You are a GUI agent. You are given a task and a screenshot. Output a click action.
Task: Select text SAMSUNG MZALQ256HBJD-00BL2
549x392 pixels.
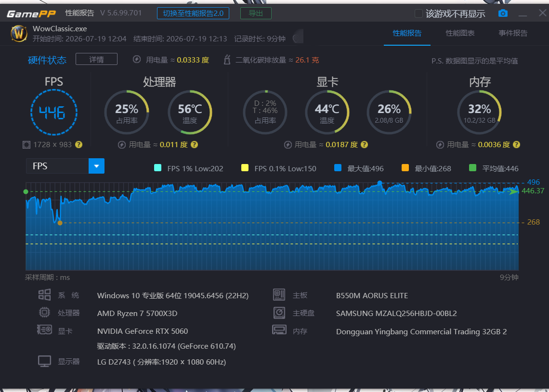(396, 313)
